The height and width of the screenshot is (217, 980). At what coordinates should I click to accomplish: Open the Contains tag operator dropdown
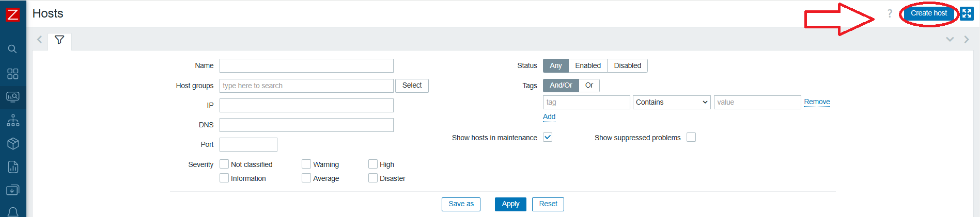[x=672, y=102]
